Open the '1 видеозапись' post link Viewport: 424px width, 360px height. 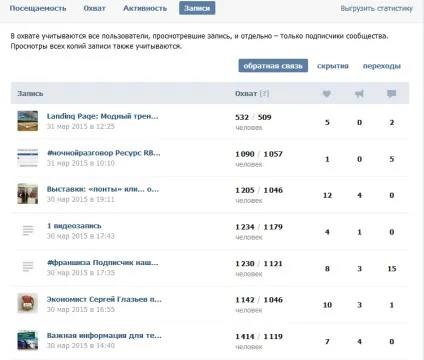(x=74, y=226)
